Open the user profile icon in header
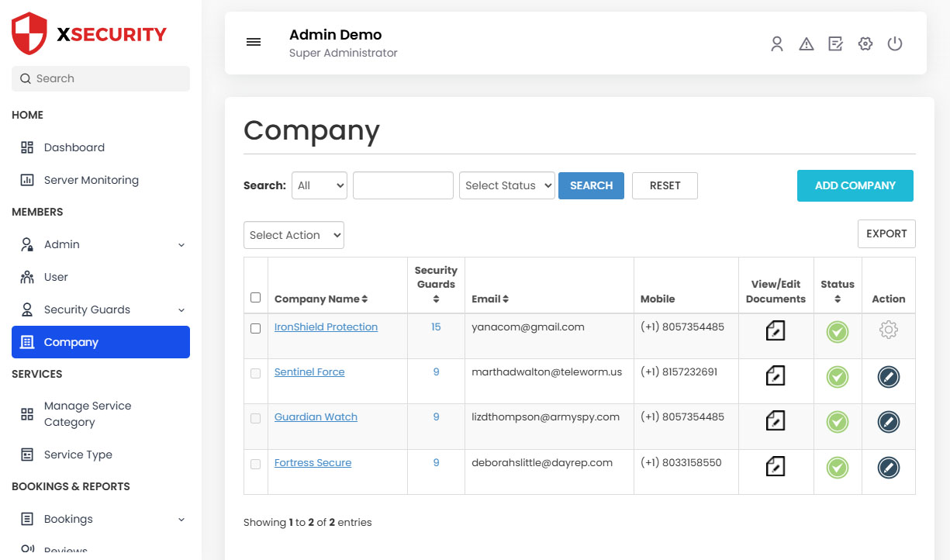 pyautogui.click(x=776, y=44)
